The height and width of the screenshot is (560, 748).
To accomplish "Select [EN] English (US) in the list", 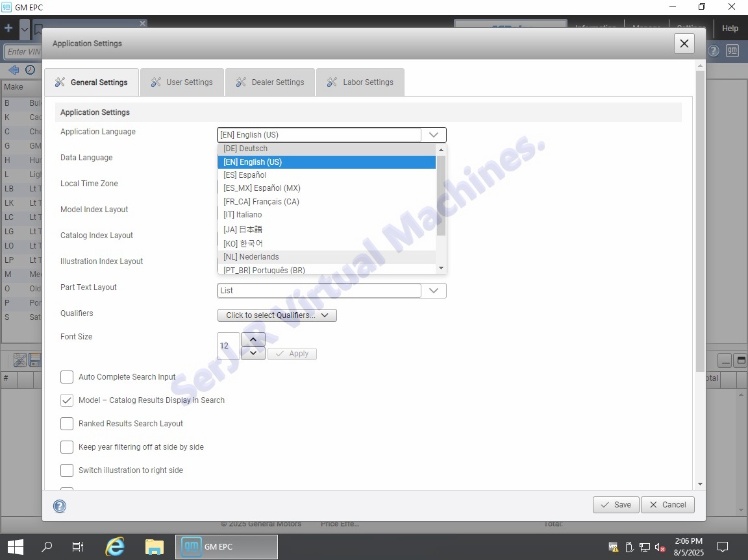I will (327, 162).
